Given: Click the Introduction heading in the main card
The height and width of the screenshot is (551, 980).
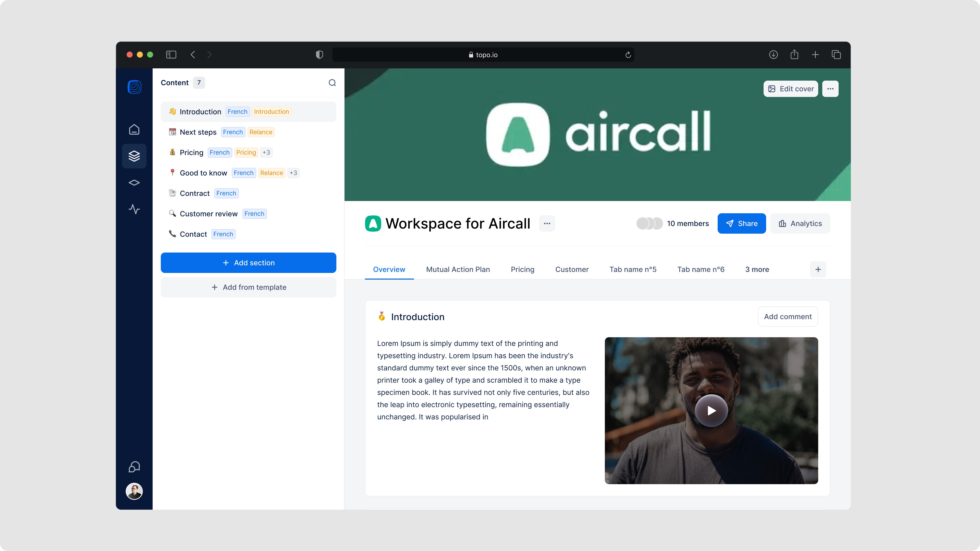Looking at the screenshot, I should pyautogui.click(x=418, y=317).
